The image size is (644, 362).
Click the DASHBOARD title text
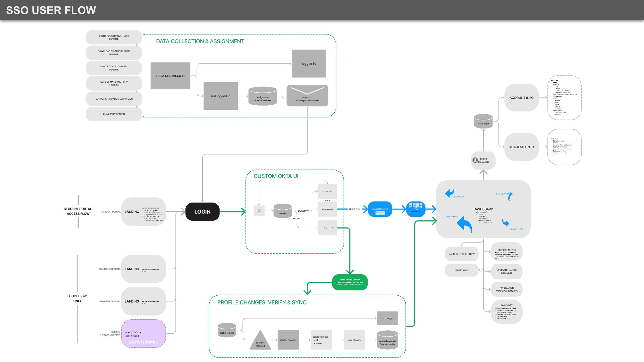pyautogui.click(x=483, y=209)
